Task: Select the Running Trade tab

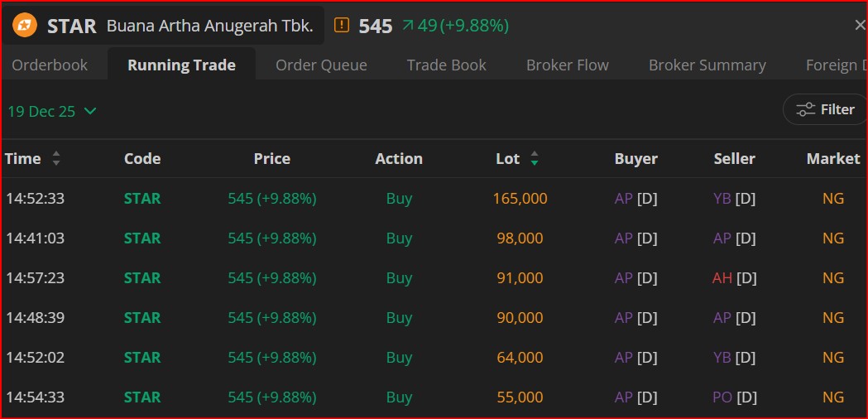Action: pos(181,65)
